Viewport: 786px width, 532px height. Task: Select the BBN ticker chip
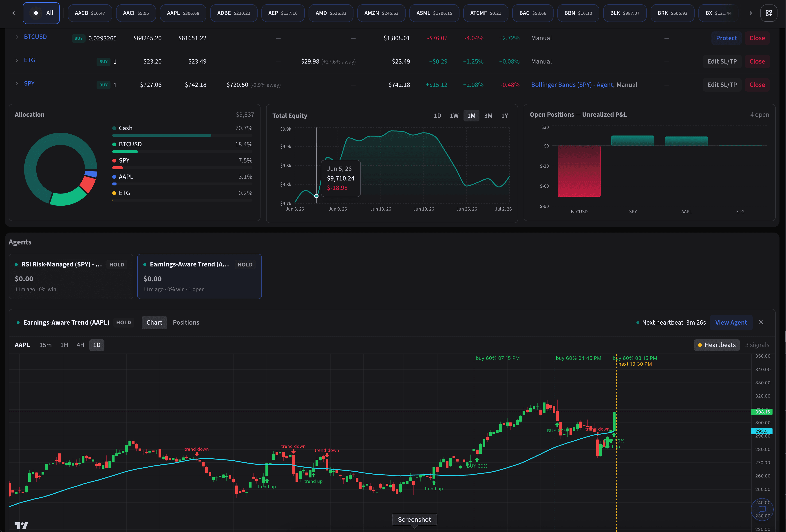[x=578, y=13]
